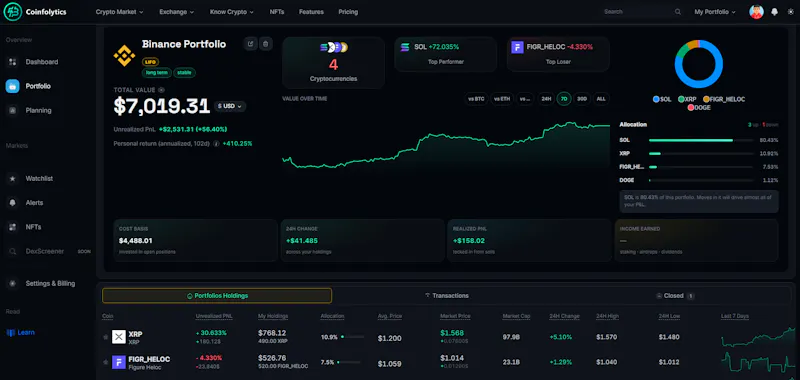Open the USD currency dropdown

coord(231,106)
